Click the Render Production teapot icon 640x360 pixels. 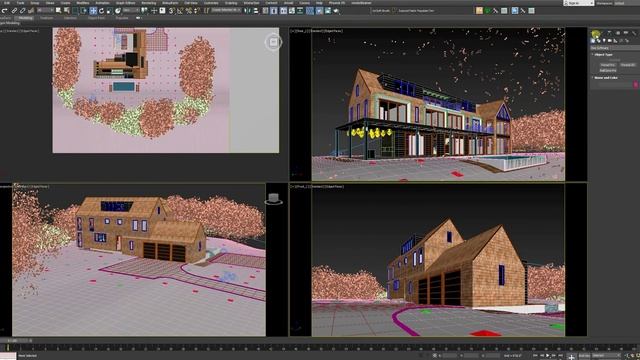(336, 11)
